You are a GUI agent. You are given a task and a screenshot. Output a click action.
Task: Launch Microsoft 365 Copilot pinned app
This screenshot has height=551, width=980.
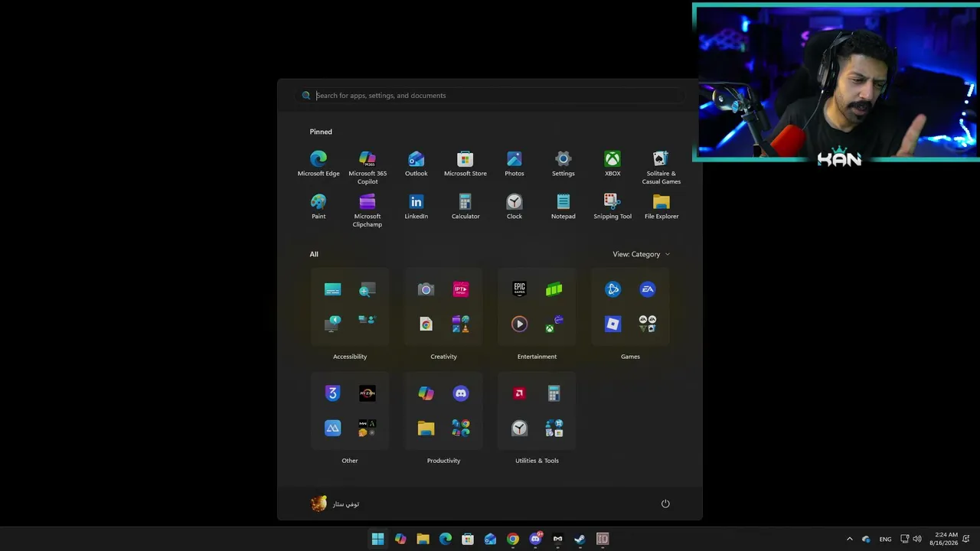coord(367,168)
